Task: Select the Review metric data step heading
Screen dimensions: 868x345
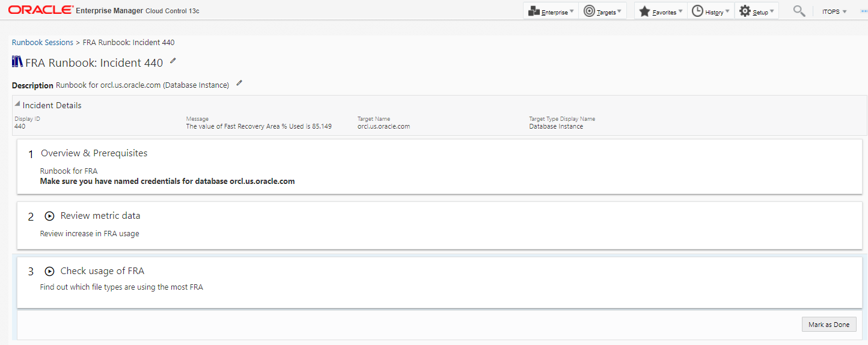Action: 100,216
